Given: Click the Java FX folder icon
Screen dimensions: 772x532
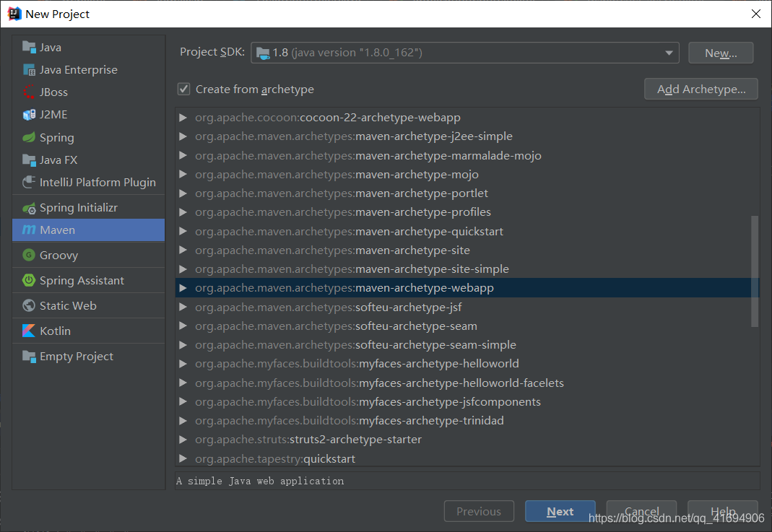Looking at the screenshot, I should coord(29,160).
